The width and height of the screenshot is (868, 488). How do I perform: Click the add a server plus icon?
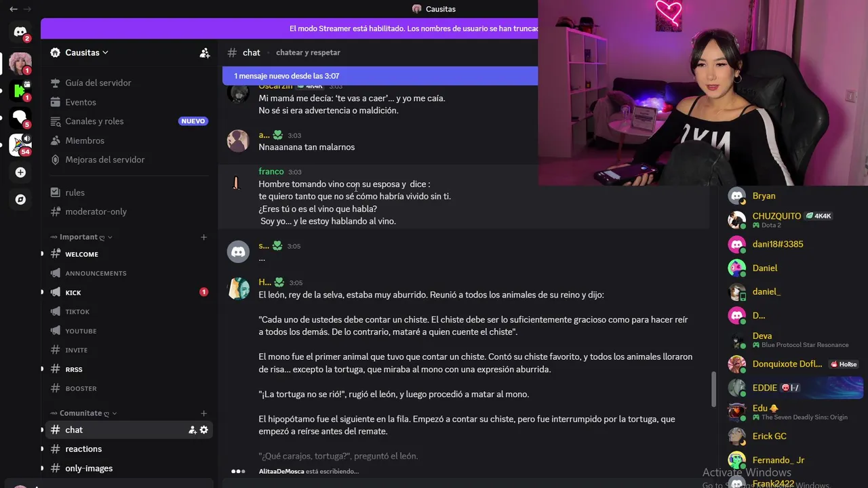click(x=20, y=173)
